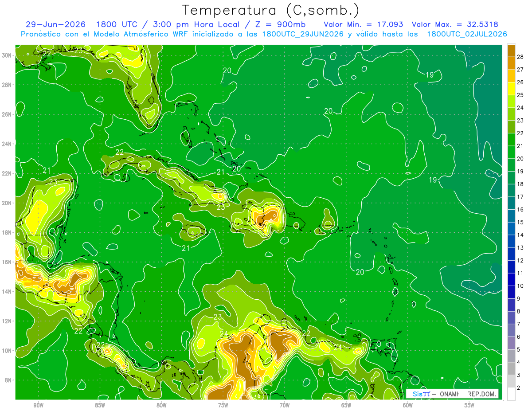The height and width of the screenshot is (411, 532).
Task: Click the "60W" longitude label
Action: [408, 405]
